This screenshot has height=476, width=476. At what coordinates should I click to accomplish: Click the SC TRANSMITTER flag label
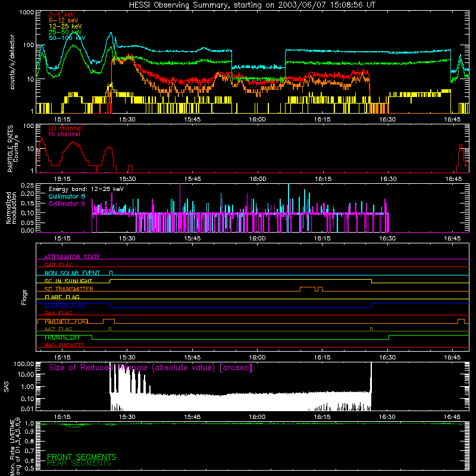(x=69, y=289)
